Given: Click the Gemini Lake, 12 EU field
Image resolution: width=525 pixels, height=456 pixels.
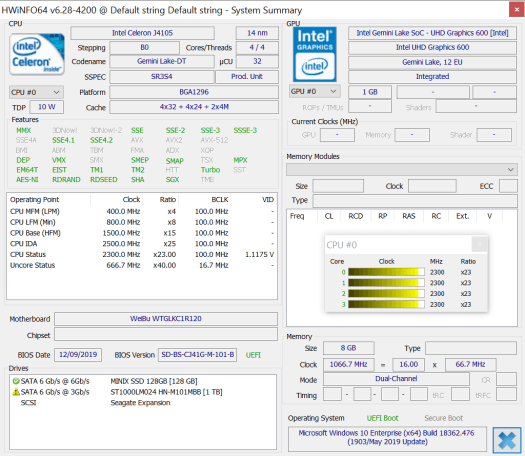Looking at the screenshot, I should (432, 62).
